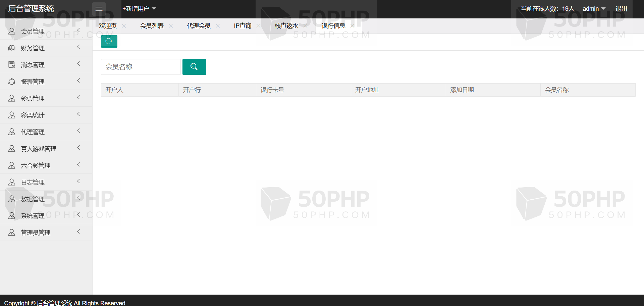644x306 pixels.
Task: Switch to the IP查询 tab
Action: point(243,26)
